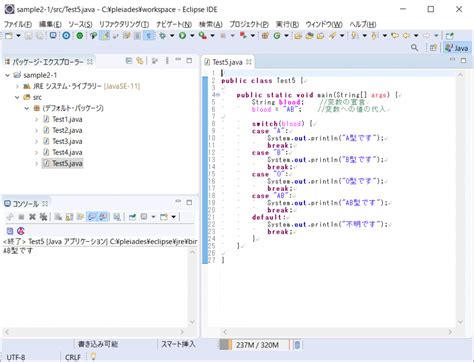Collapse the sample2-1 project node
Image resolution: width=474 pixels, height=362 pixels.
[7, 75]
